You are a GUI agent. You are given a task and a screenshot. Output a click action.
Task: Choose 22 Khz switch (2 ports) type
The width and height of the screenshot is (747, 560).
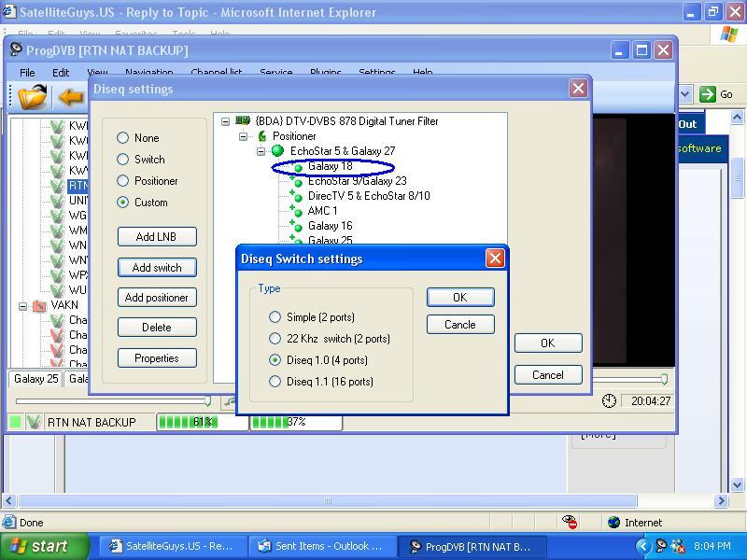point(275,339)
